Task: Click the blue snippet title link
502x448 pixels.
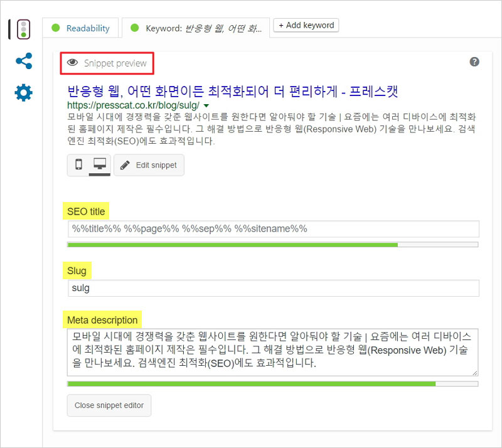Action: 232,92
